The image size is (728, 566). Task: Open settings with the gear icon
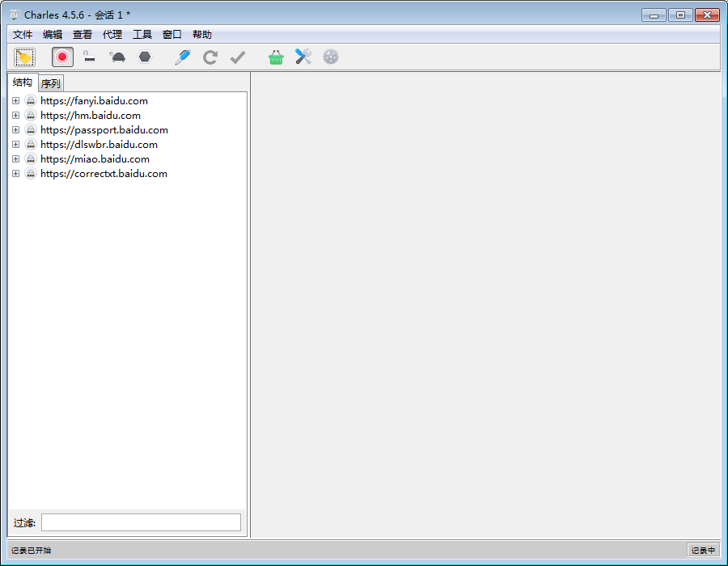(x=331, y=57)
